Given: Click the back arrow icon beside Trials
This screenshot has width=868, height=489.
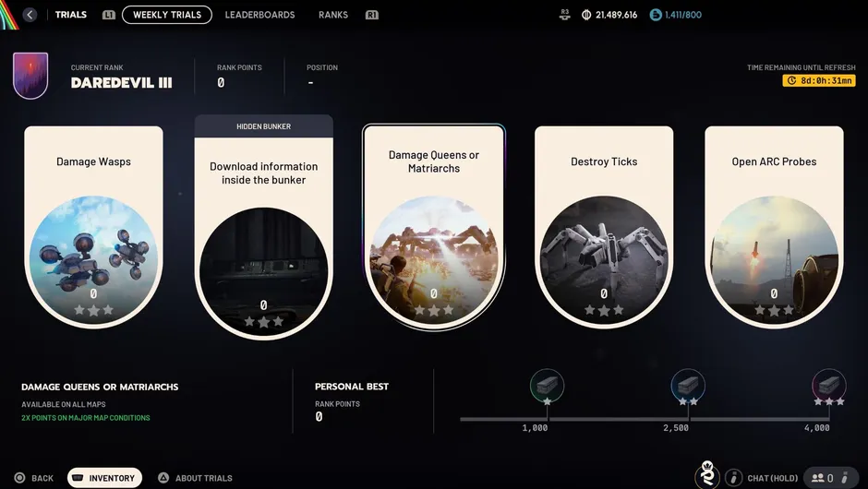Looking at the screenshot, I should 30,15.
